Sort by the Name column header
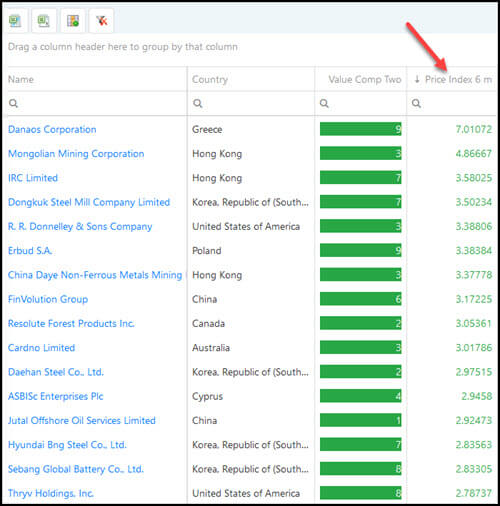500x506 pixels. 21,79
